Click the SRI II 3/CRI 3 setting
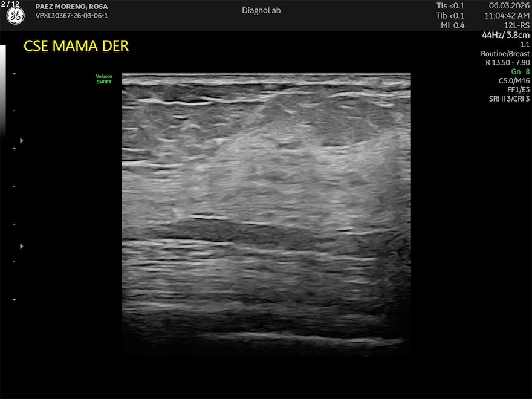Screen dimensions: 532x399 click(508, 99)
